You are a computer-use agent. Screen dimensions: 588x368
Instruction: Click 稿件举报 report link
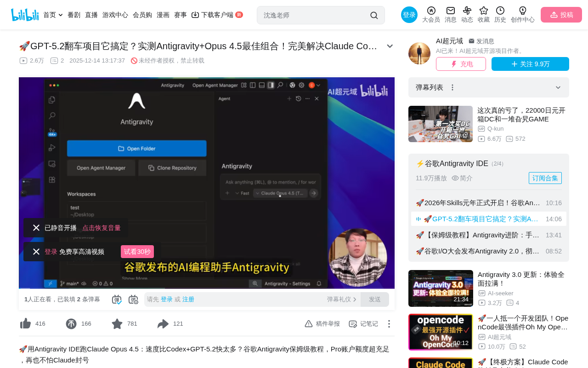[x=322, y=324]
